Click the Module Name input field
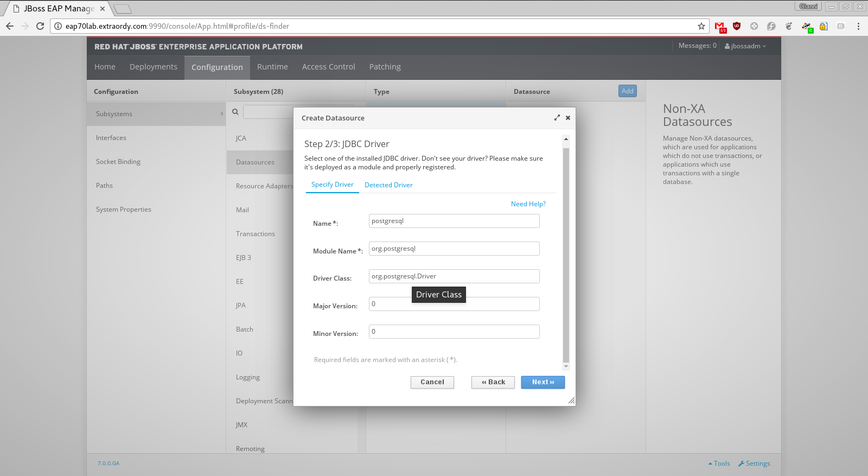Viewport: 868px width, 476px height. (454, 249)
